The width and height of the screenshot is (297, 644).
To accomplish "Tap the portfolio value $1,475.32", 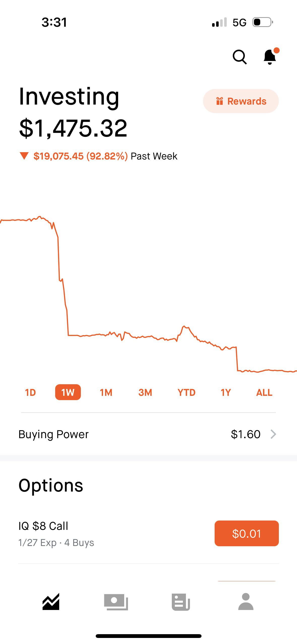I will 73,128.
